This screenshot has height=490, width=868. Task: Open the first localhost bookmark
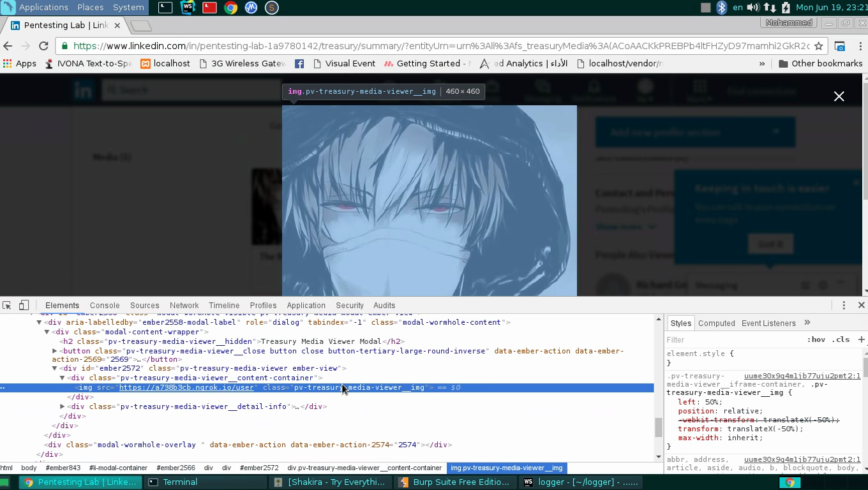(x=165, y=63)
